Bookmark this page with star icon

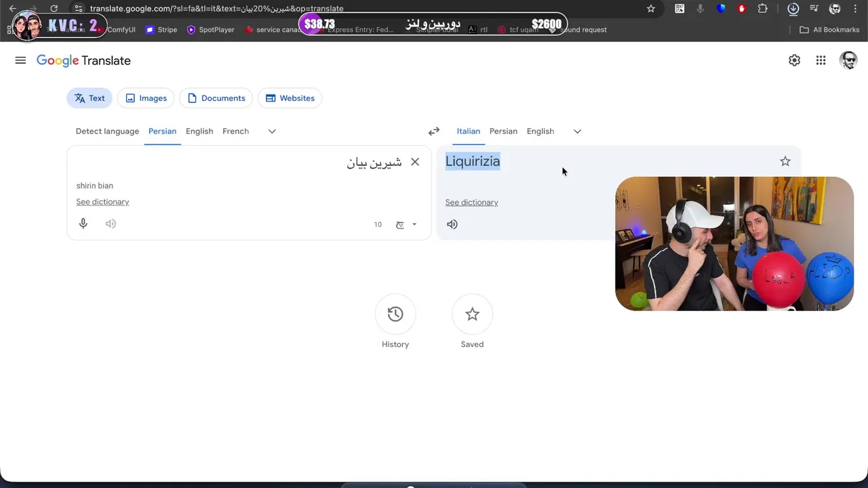pyautogui.click(x=651, y=9)
